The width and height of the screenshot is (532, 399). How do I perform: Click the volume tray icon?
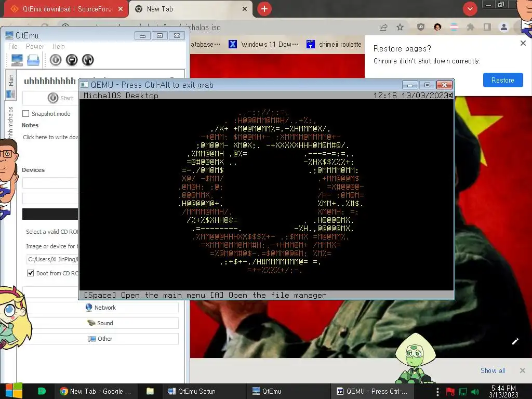[475, 392]
